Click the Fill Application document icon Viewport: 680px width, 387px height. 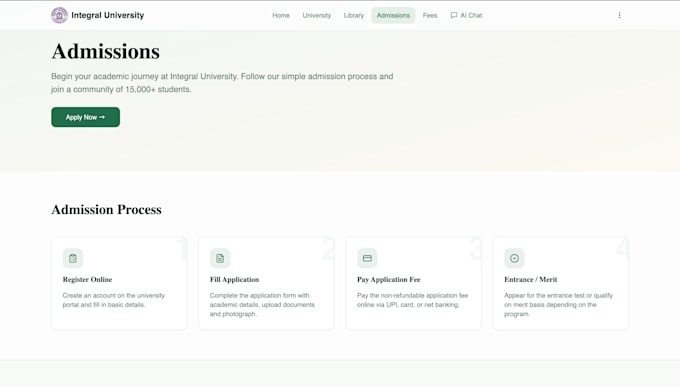220,258
